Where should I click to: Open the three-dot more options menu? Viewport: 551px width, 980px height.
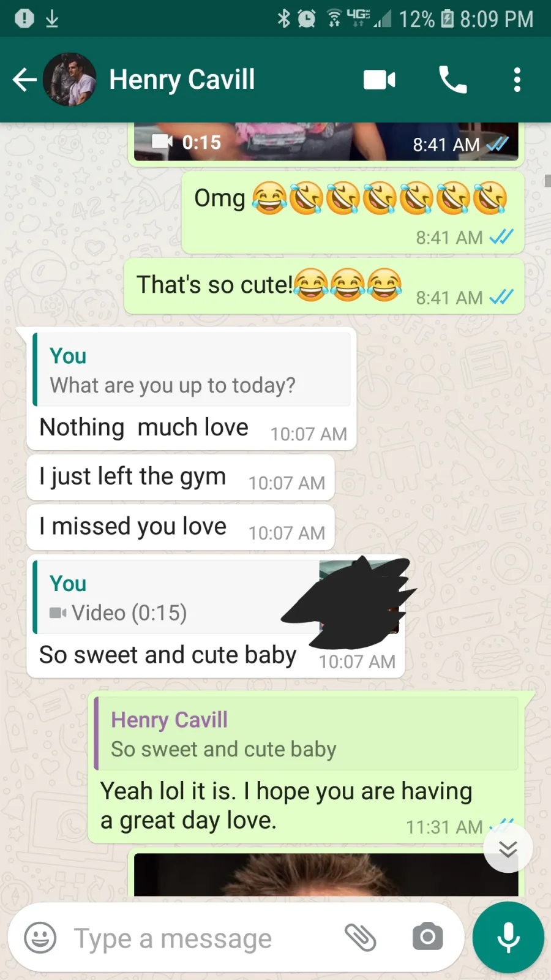(517, 80)
